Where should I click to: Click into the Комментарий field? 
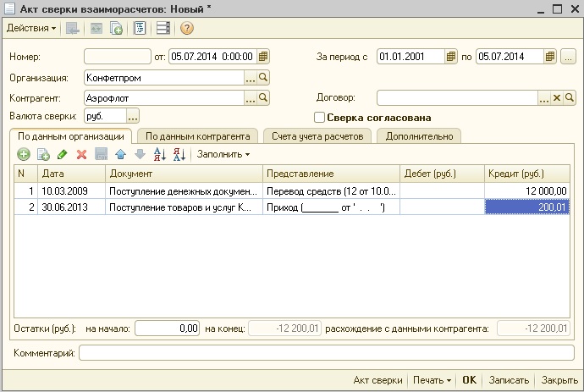pos(326,353)
